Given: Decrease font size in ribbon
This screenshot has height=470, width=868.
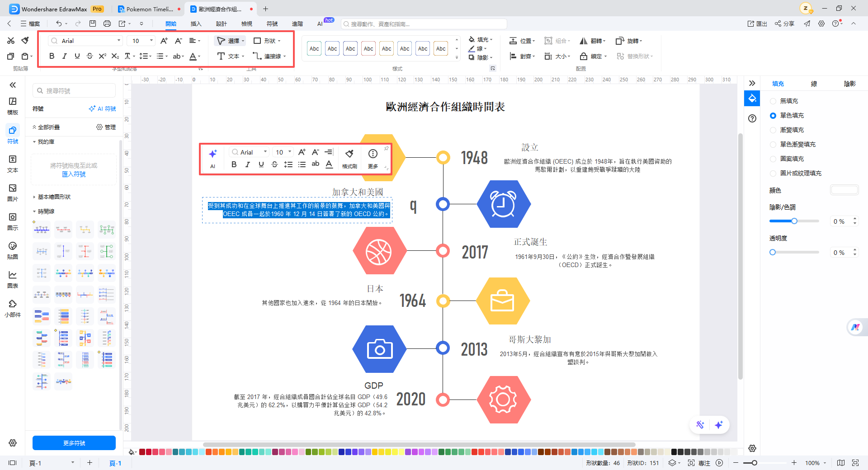Looking at the screenshot, I should tap(179, 41).
